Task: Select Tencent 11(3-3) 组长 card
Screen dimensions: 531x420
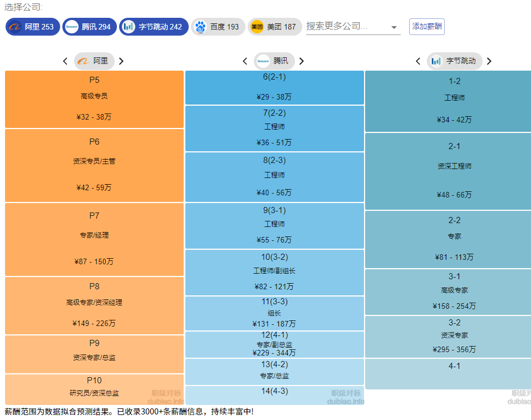Action: pos(274,313)
